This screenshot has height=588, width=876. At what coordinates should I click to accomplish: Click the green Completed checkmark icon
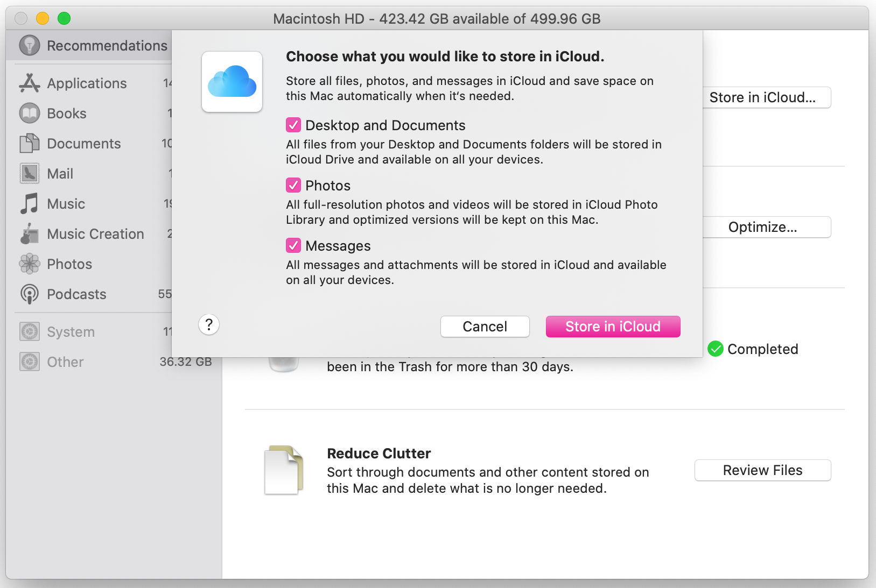point(716,349)
